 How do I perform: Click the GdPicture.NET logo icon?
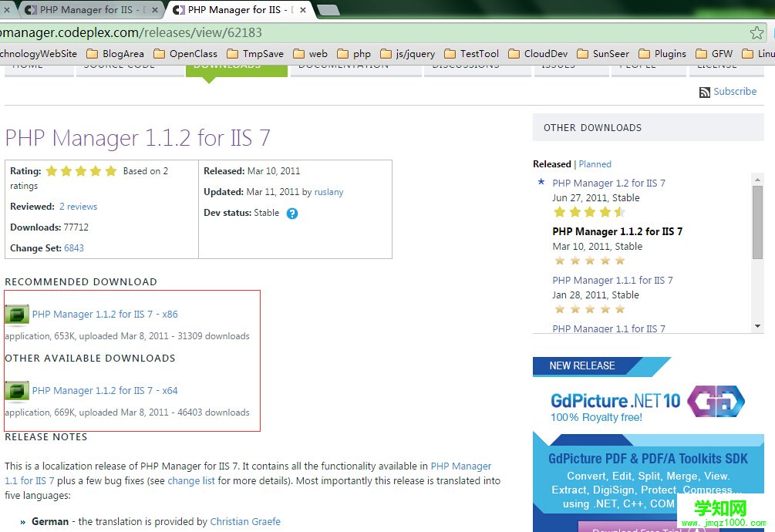tap(716, 401)
